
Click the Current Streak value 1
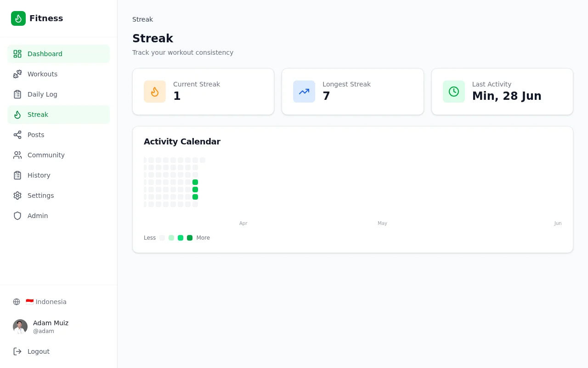click(177, 96)
